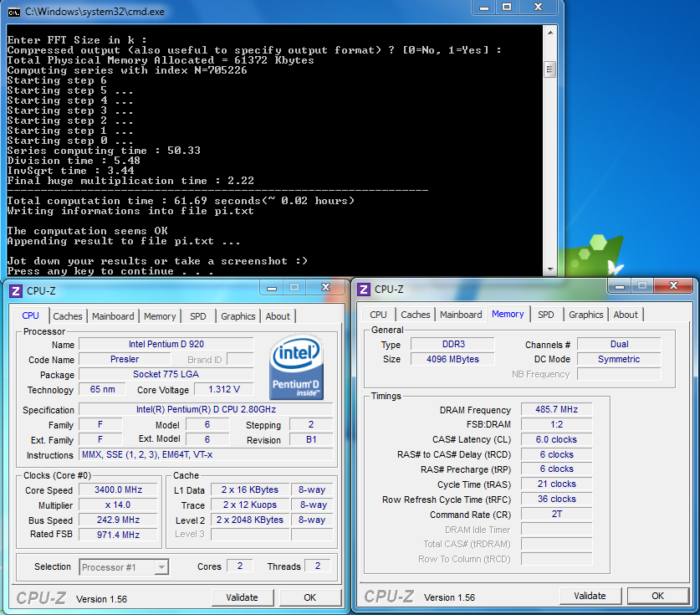Click the Technology value '65 nm'
The height and width of the screenshot is (615, 700).
102,389
